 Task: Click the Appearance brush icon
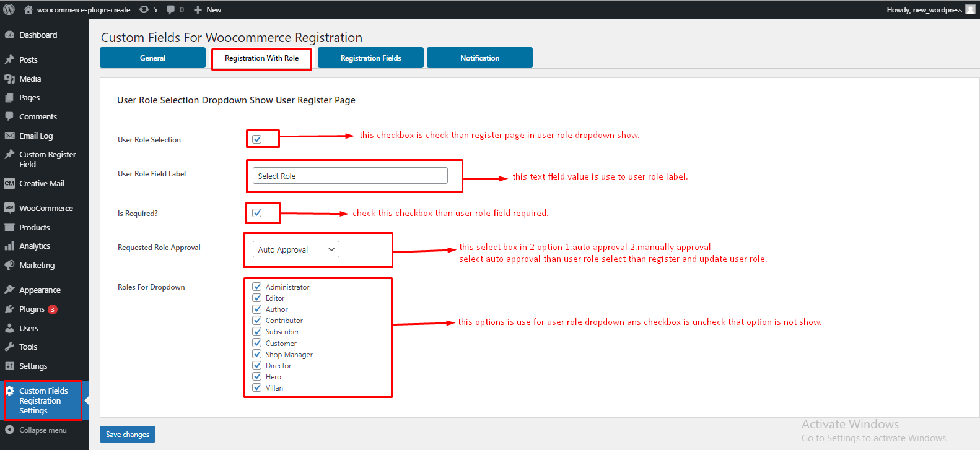pos(9,290)
